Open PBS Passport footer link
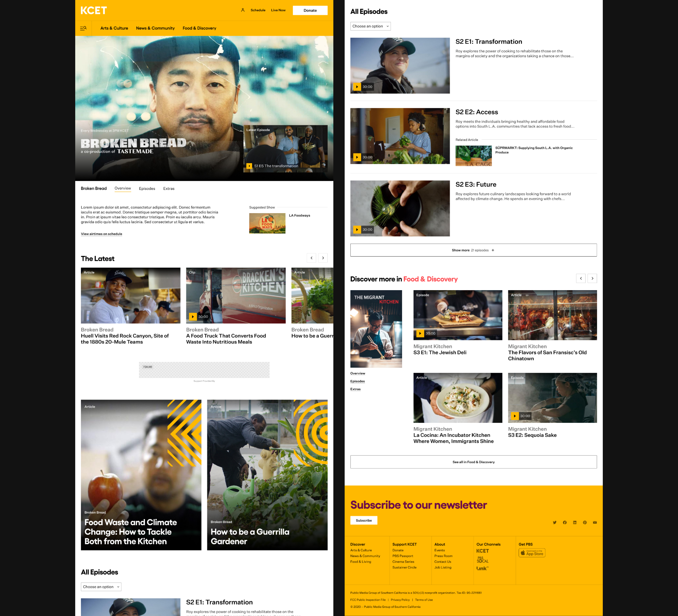The image size is (678, 616). pyautogui.click(x=403, y=556)
